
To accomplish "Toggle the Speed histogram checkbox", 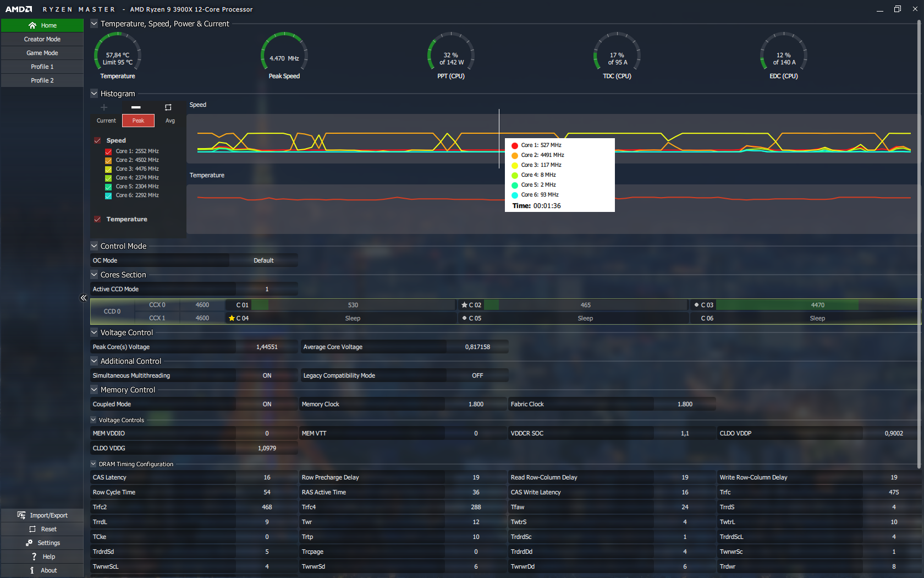I will 97,141.
